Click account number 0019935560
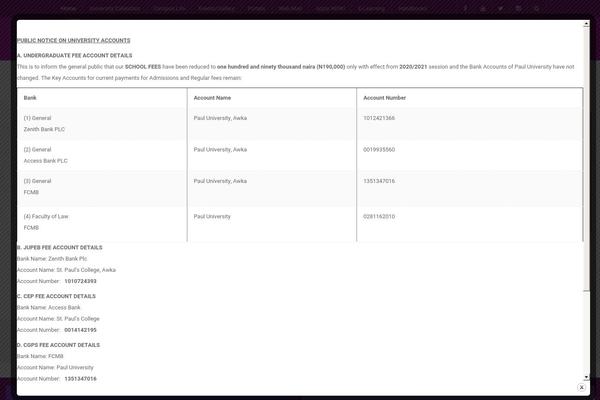 [x=379, y=149]
